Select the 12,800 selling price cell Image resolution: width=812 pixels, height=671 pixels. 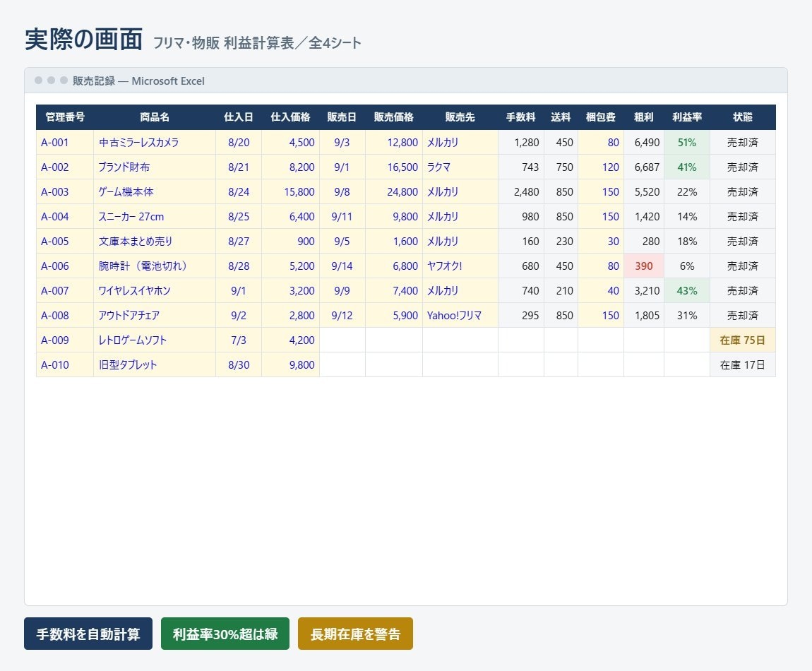coord(394,142)
